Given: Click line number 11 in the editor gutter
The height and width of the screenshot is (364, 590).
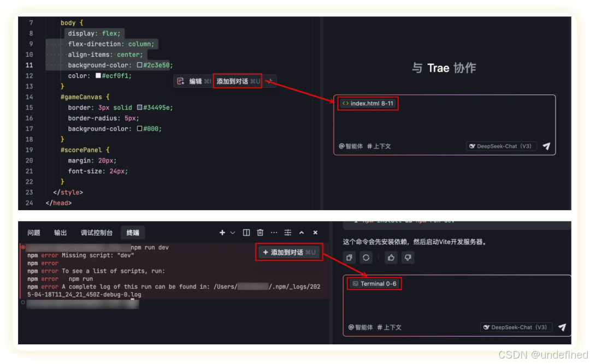Looking at the screenshot, I should pos(29,65).
